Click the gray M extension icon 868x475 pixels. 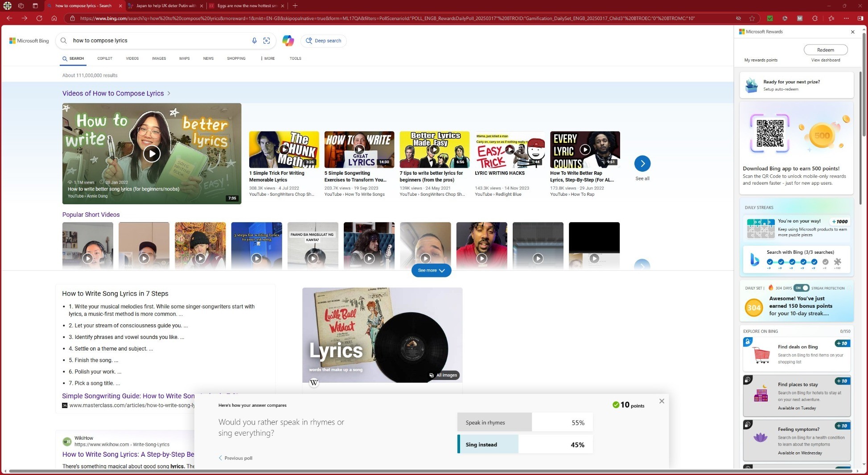coord(800,18)
